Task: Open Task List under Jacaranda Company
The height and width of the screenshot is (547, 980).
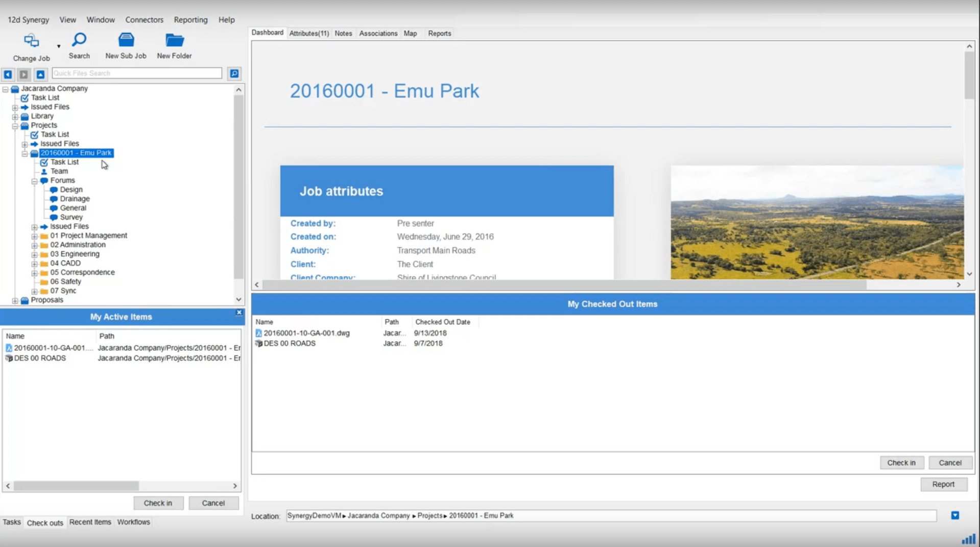Action: [45, 98]
